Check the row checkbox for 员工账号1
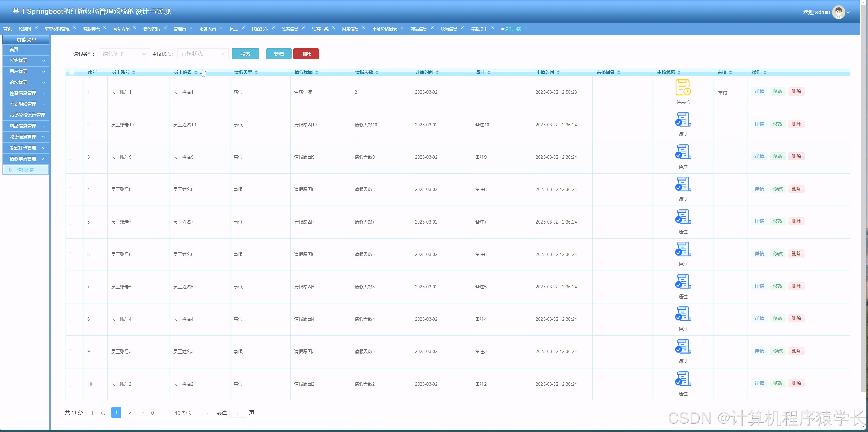Image resolution: width=868 pixels, height=432 pixels. 71,92
